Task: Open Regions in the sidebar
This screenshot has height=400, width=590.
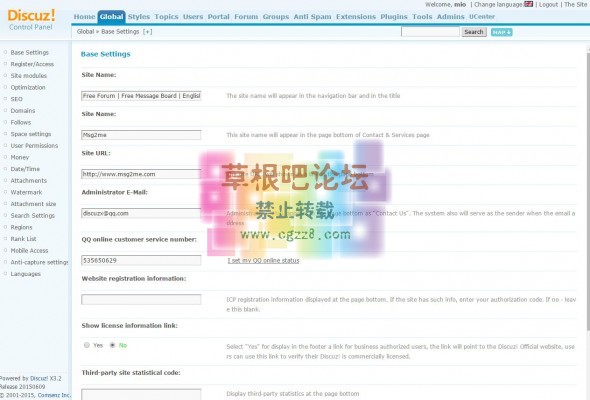Action: coord(21,227)
